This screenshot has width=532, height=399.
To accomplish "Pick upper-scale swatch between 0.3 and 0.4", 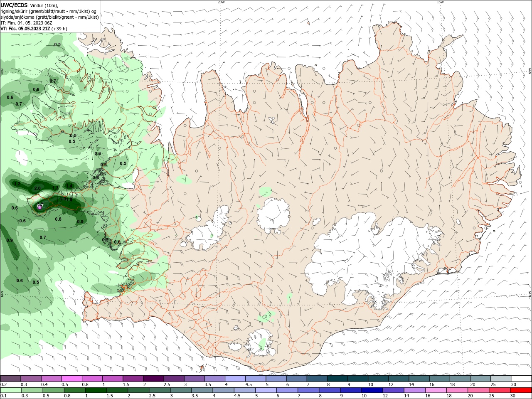I will point(31,379).
